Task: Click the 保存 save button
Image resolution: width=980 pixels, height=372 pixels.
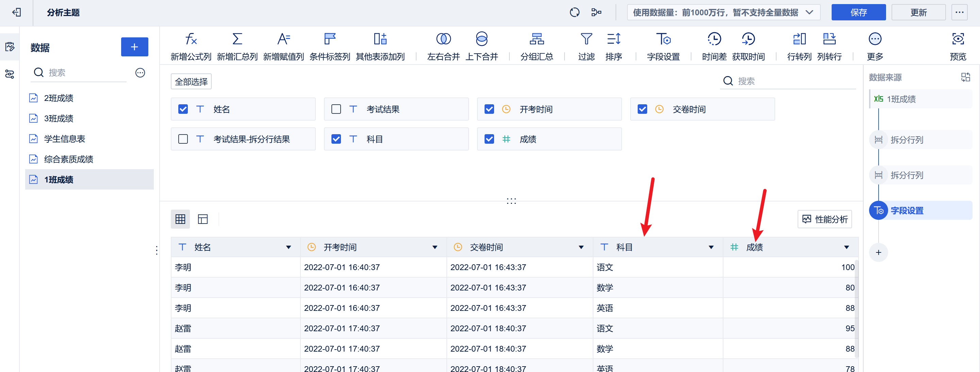Action: click(x=859, y=12)
